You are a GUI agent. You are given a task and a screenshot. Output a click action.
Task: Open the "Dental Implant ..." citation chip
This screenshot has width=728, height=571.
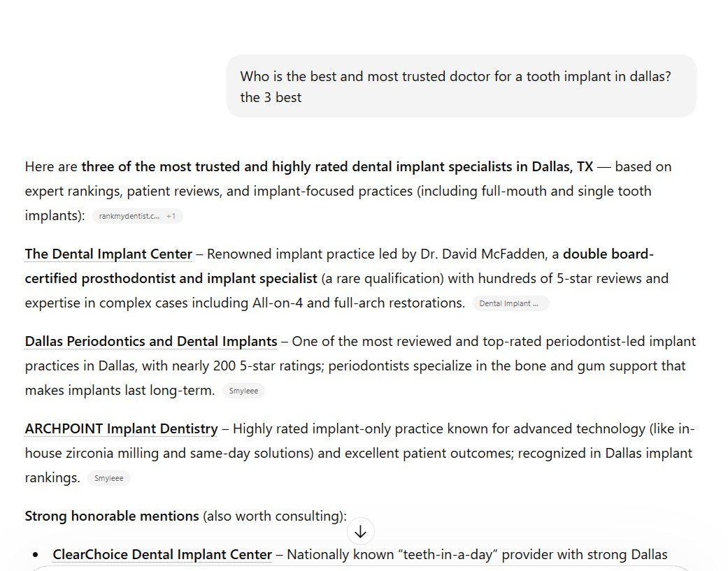510,303
